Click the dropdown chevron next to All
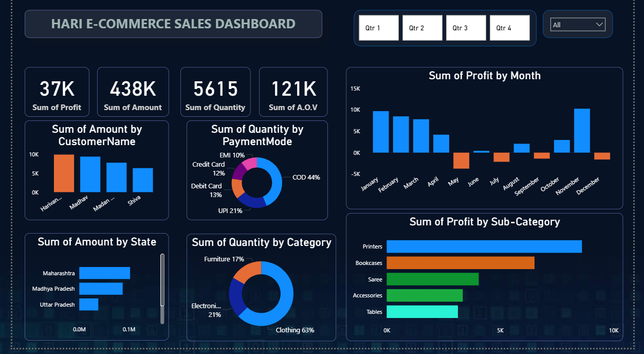The image size is (644, 354). 598,24
